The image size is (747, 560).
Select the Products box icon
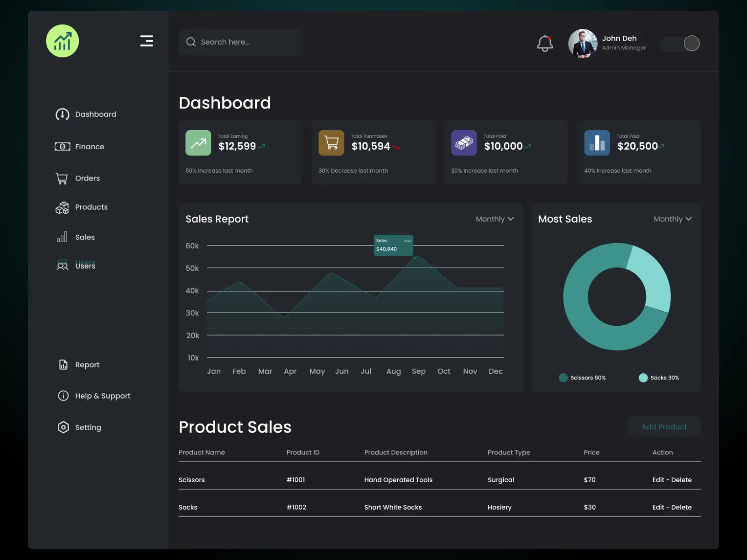pyautogui.click(x=62, y=207)
